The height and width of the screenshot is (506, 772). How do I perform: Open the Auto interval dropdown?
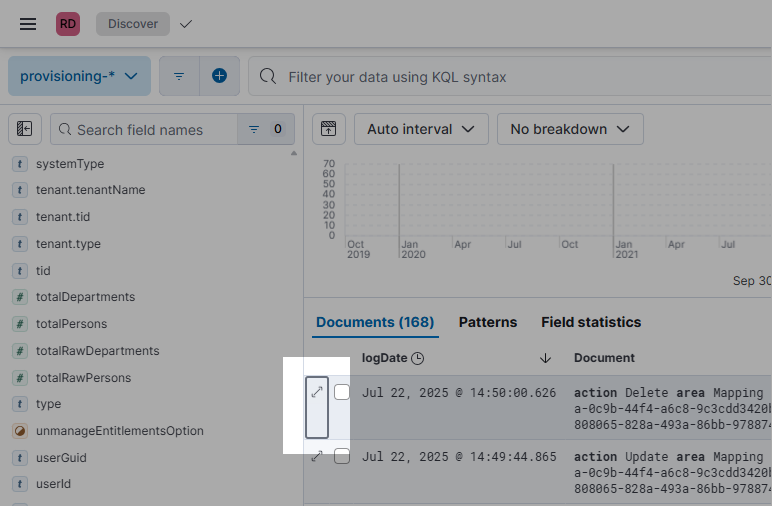[x=421, y=129]
